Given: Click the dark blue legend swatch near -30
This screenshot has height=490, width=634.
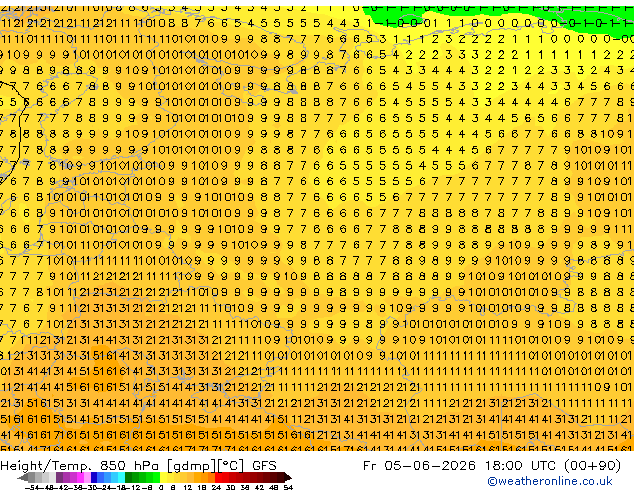Looking at the screenshot, I should 94,477.
